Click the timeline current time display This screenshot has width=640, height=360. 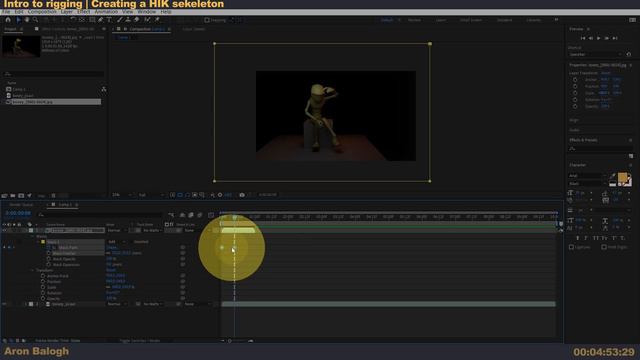click(18, 213)
